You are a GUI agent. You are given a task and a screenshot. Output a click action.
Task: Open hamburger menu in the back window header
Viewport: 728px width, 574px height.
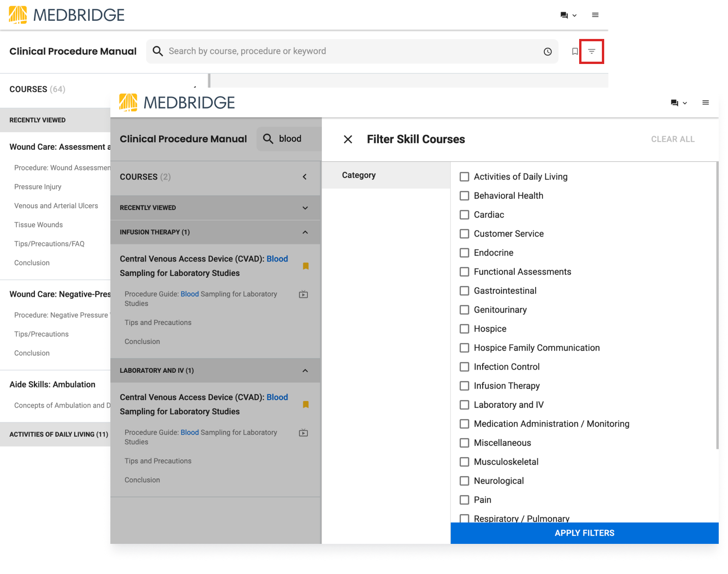click(595, 15)
